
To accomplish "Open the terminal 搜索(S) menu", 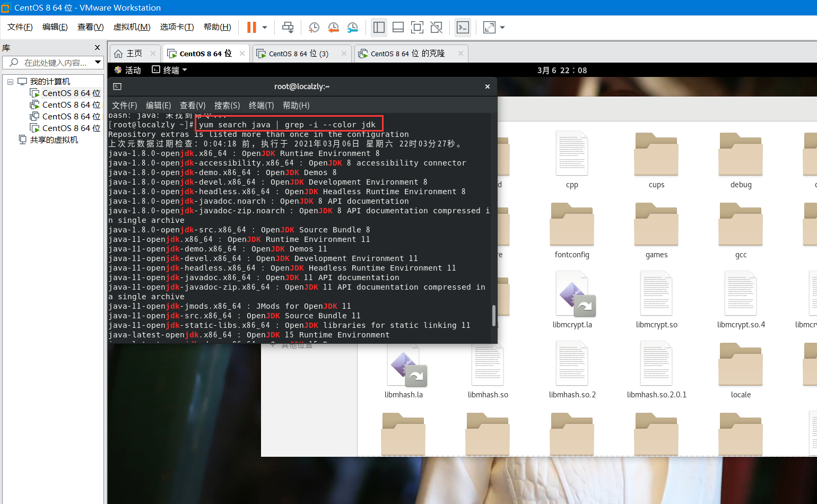I will tap(227, 106).
